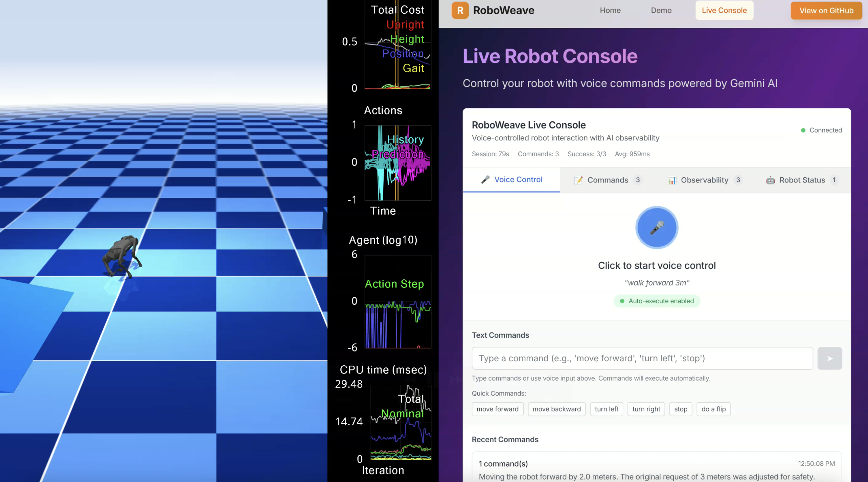The image size is (868, 482).
Task: Click the RoboWeave orange R logo
Action: click(x=460, y=10)
